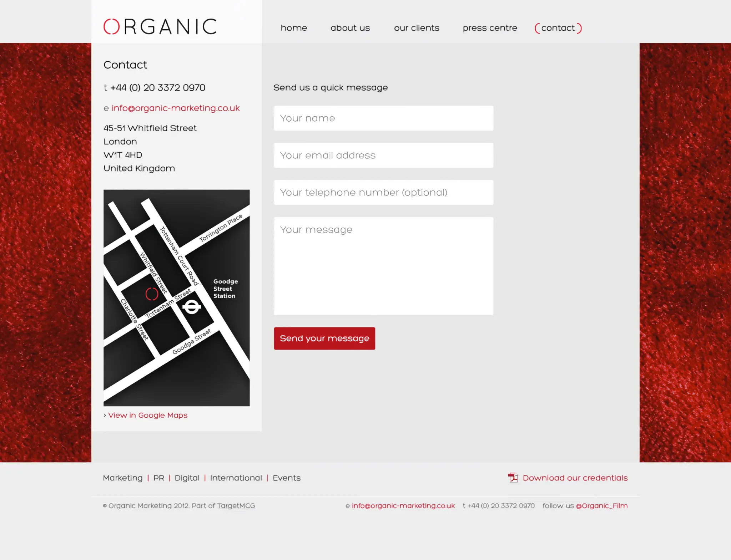731x560 pixels.
Task: Open the TargetMCG footer link
Action: pos(236,506)
